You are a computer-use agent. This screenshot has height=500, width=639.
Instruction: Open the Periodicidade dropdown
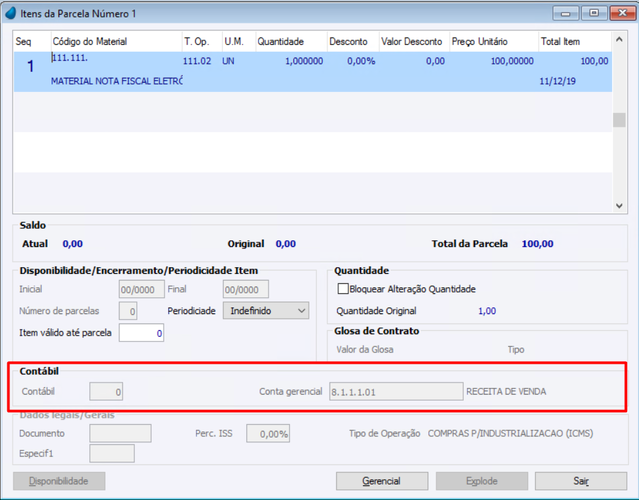tap(266, 311)
